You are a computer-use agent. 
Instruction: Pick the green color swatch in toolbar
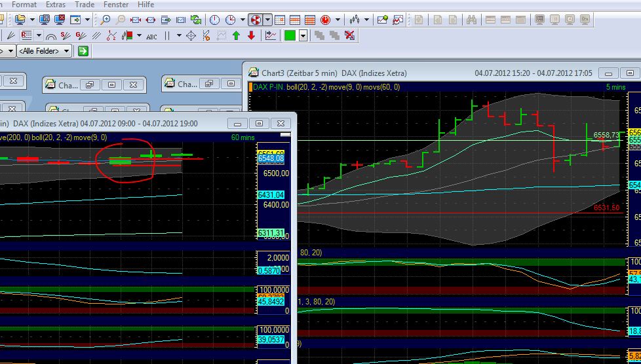pyautogui.click(x=290, y=35)
